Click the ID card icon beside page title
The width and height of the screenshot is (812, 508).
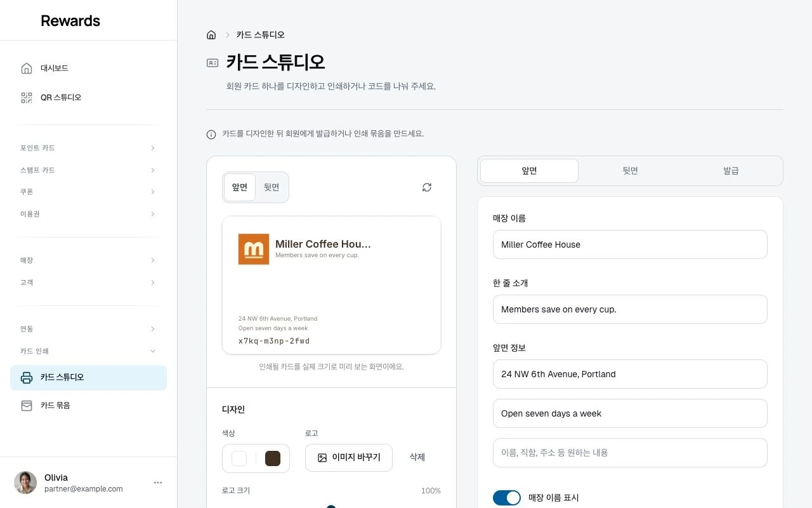(213, 63)
